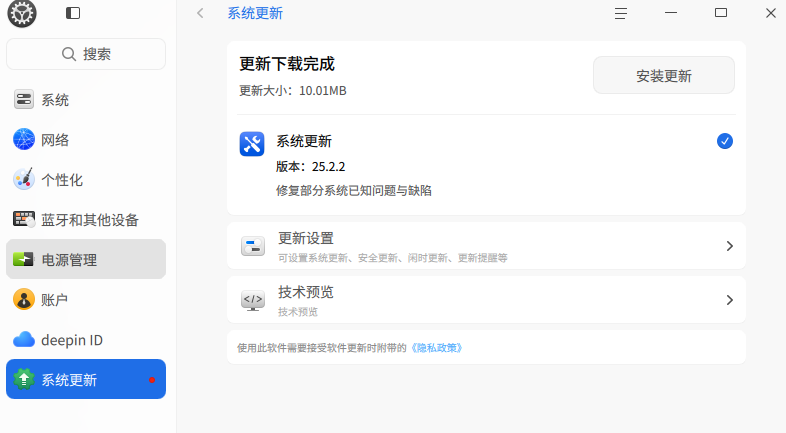
Task: Select 个性化 in the sidebar
Action: (x=86, y=179)
